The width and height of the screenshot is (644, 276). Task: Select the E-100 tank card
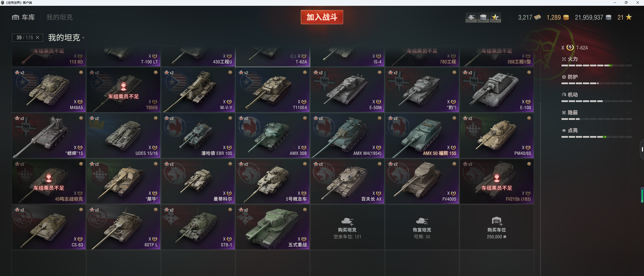[497, 89]
